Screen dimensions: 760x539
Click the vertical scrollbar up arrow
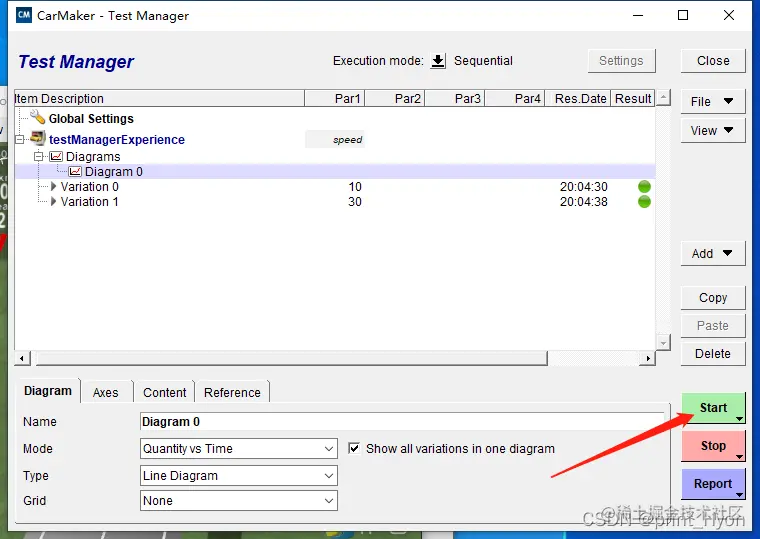(x=663, y=97)
